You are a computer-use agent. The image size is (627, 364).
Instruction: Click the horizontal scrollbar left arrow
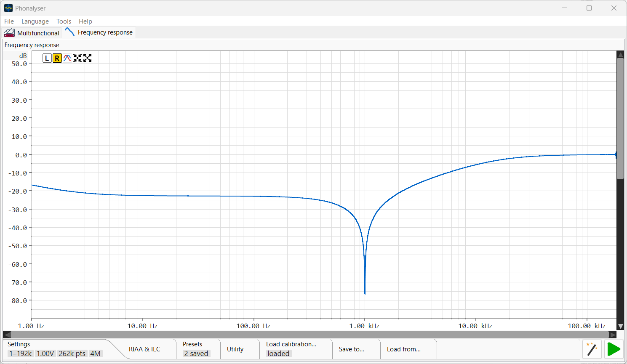(7, 335)
